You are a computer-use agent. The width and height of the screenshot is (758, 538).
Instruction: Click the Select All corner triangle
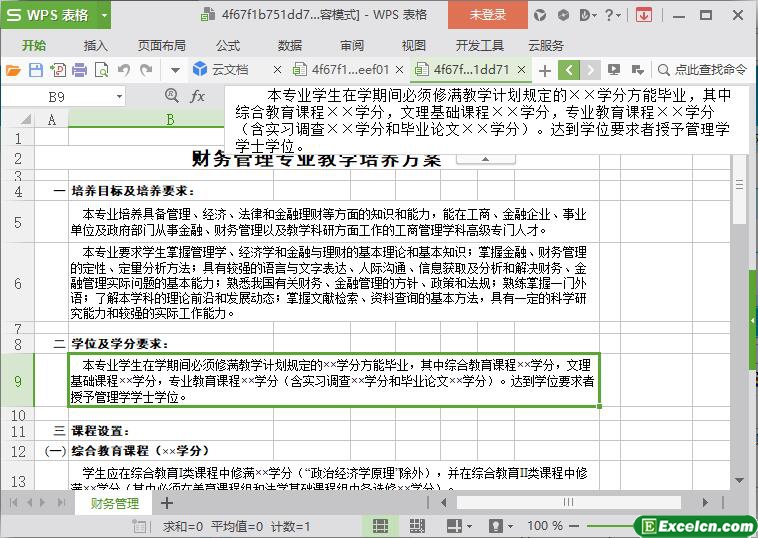point(25,119)
